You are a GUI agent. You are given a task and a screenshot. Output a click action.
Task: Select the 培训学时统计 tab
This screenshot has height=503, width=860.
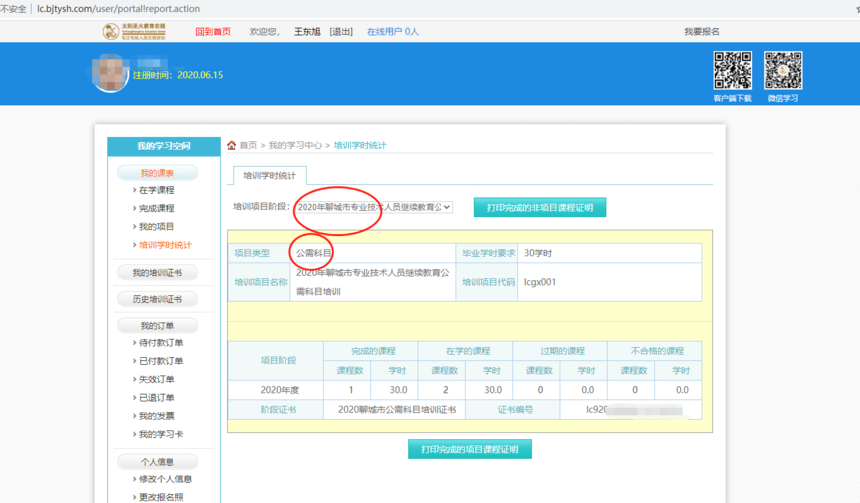pyautogui.click(x=269, y=176)
